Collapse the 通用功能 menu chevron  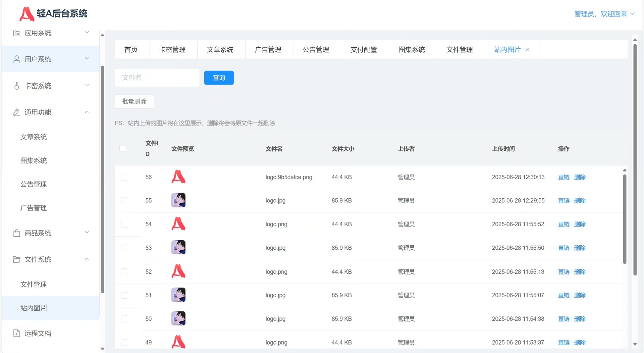point(87,112)
